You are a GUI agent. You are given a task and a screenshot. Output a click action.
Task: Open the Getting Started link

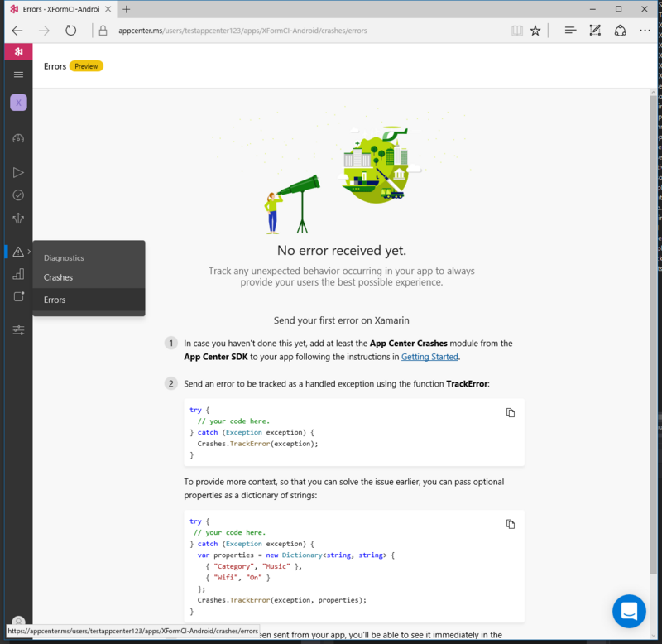(x=429, y=357)
